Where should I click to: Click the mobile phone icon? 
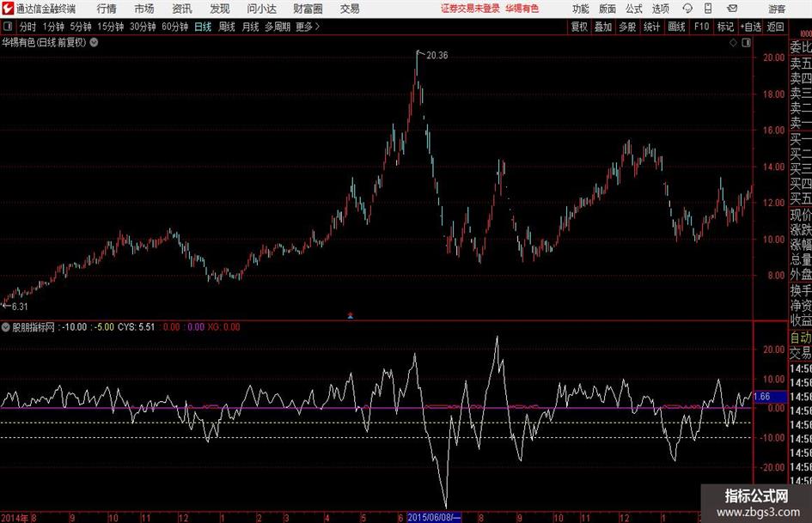tap(708, 9)
